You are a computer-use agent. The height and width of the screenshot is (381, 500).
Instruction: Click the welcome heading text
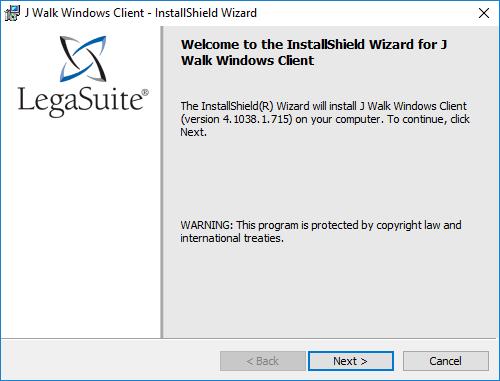click(314, 52)
